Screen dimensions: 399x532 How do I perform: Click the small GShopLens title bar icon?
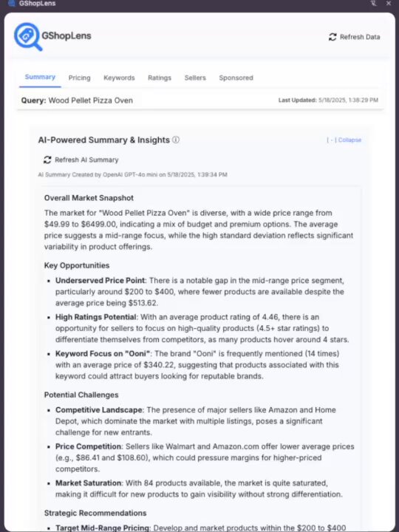(12, 4)
